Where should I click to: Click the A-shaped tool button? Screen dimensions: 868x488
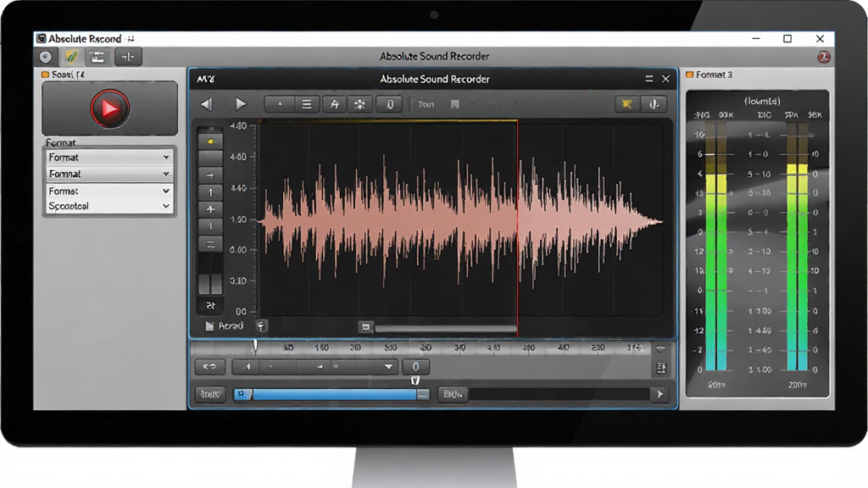click(334, 104)
